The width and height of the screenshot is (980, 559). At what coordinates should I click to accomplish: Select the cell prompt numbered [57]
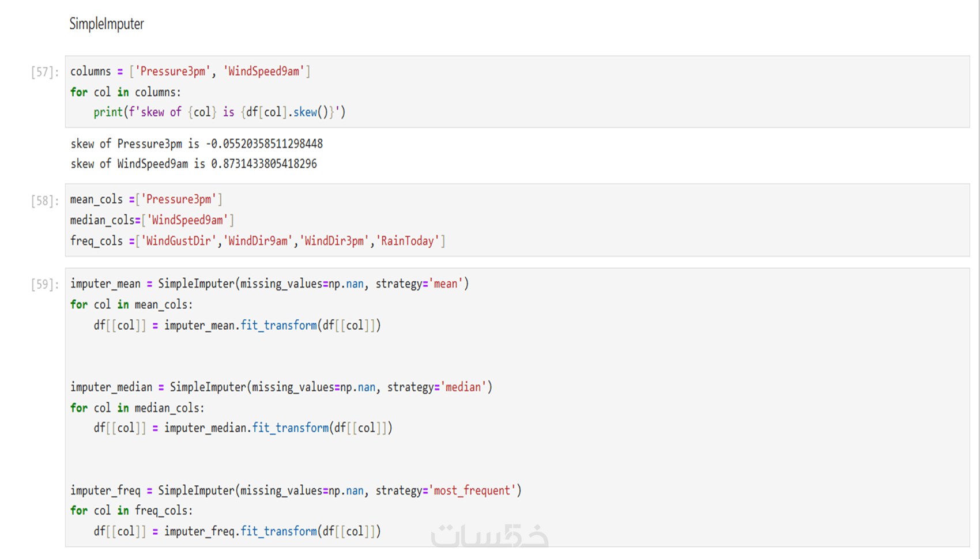coord(45,72)
